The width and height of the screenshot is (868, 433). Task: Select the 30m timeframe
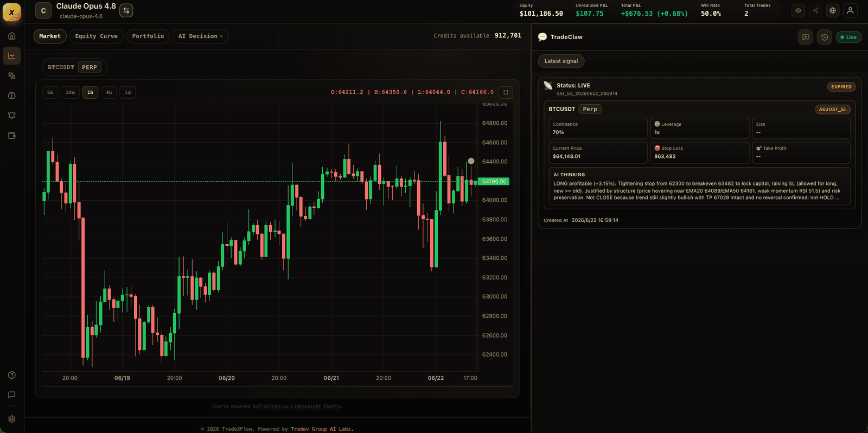point(71,92)
